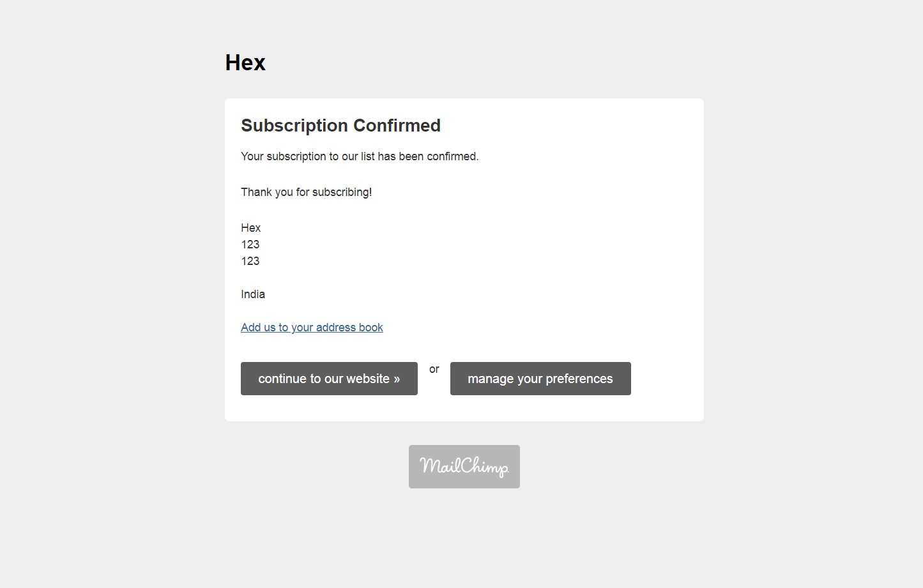Follow "Add us to your address book" link
Screen dimensions: 923x588
[x=312, y=328]
